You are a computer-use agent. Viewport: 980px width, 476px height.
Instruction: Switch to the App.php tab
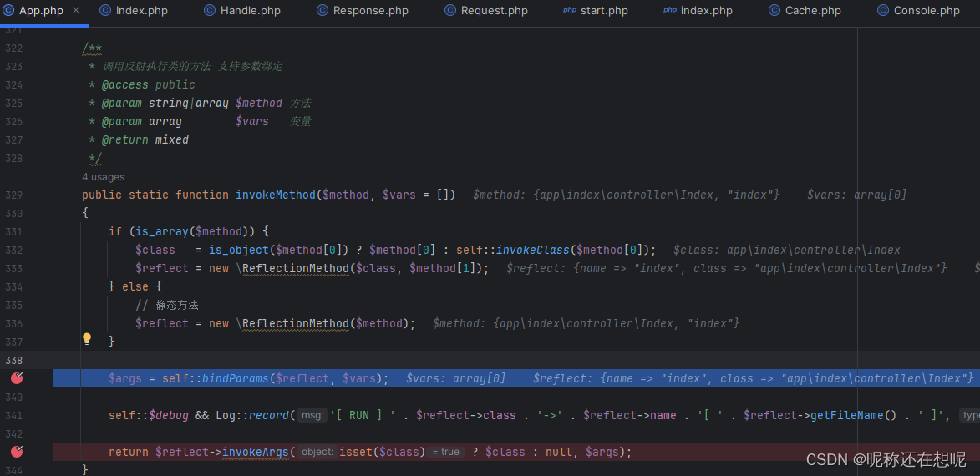coord(41,11)
